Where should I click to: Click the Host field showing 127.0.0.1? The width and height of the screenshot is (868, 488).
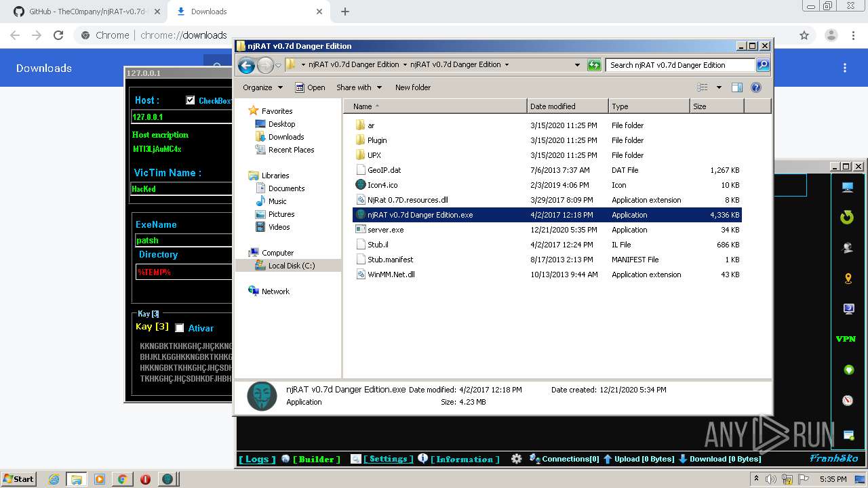pos(182,117)
